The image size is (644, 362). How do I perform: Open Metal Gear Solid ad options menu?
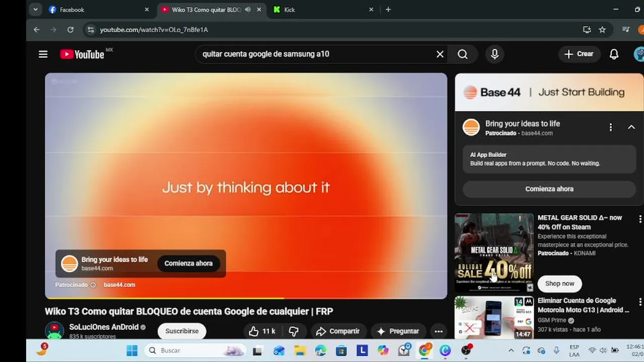(x=640, y=219)
